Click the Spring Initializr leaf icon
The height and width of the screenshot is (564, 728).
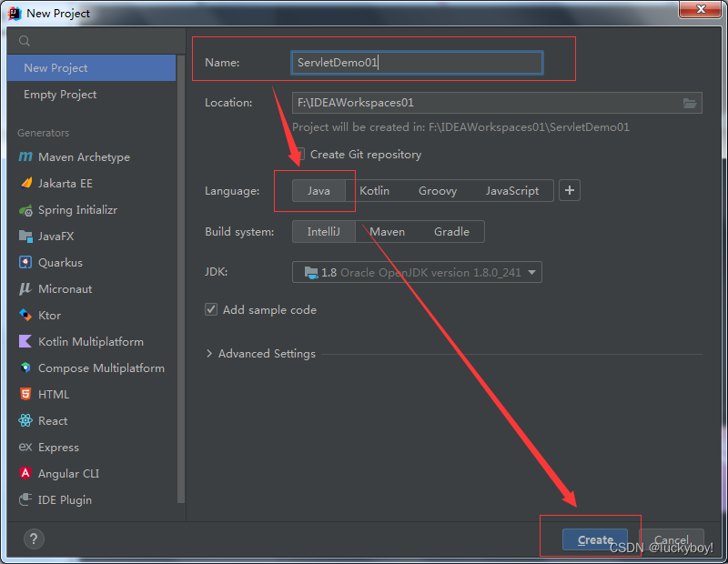point(25,210)
